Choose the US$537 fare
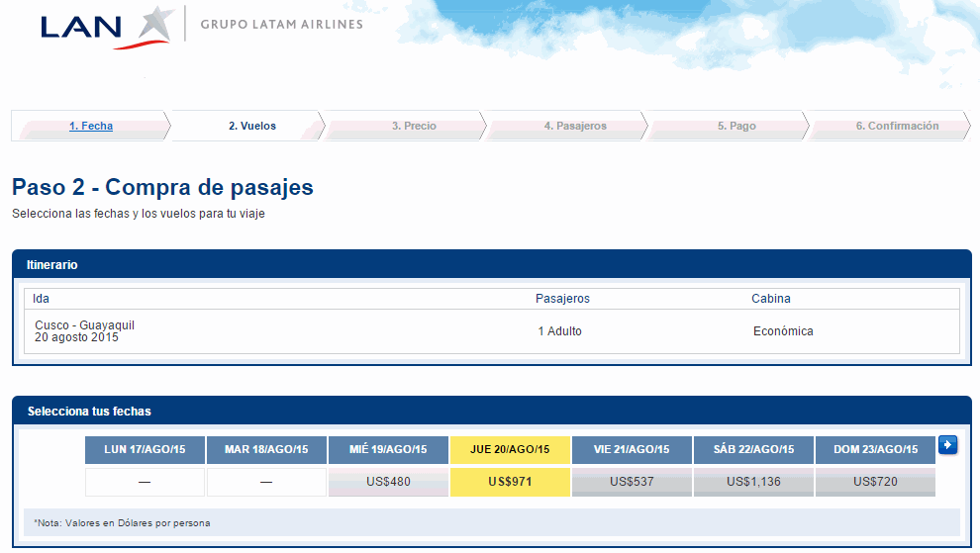 click(x=632, y=483)
